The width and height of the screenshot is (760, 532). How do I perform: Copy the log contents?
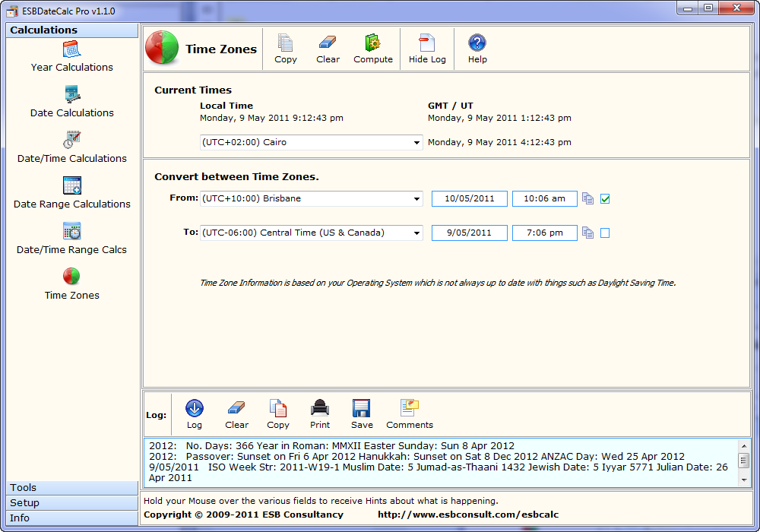tap(277, 414)
